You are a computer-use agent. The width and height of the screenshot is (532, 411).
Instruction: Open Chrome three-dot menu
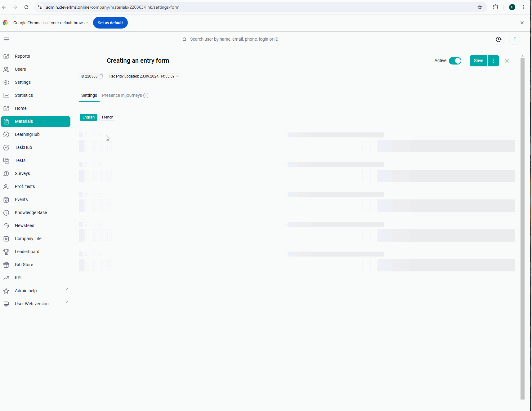coord(523,7)
